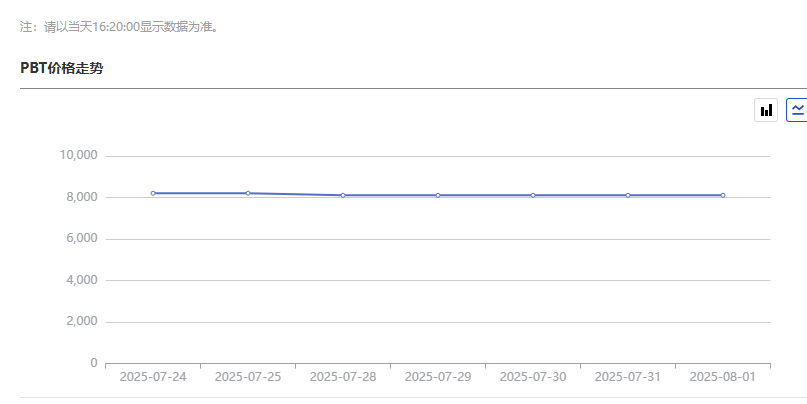Click the 8,000 y-axis value label
This screenshot has height=404, width=807.
point(82,197)
